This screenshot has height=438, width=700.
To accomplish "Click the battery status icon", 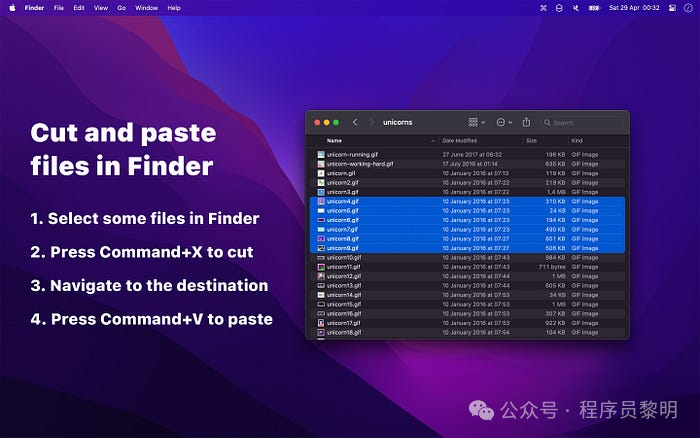I will pos(594,8).
